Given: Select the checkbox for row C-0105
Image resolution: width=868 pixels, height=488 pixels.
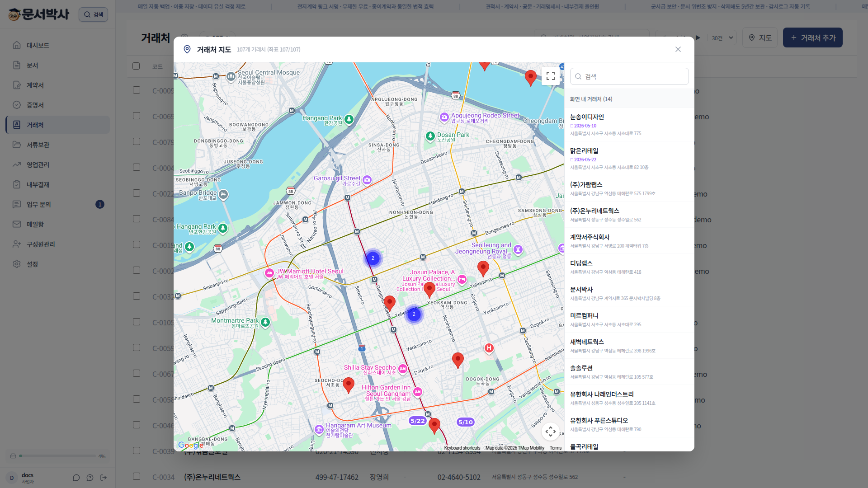Looking at the screenshot, I should click(136, 322).
